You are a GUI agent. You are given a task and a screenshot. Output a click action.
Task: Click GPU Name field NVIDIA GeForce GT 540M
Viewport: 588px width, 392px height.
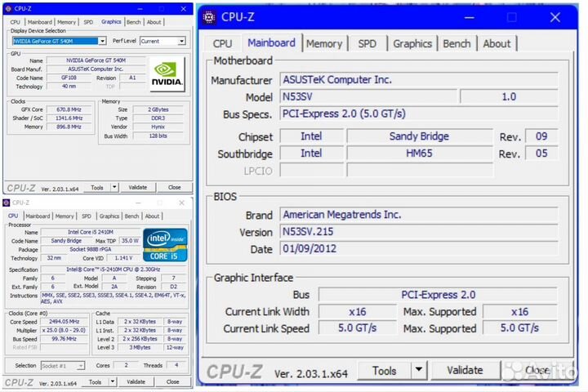pos(96,60)
